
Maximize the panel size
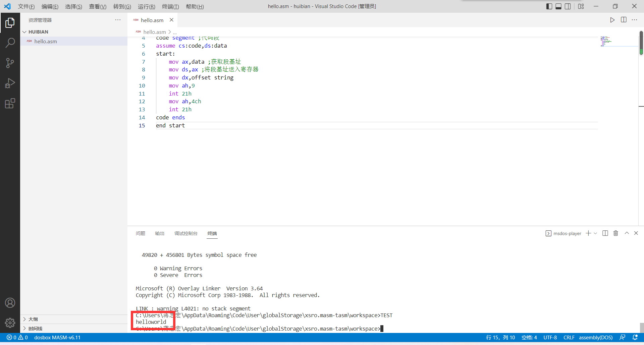627,233
